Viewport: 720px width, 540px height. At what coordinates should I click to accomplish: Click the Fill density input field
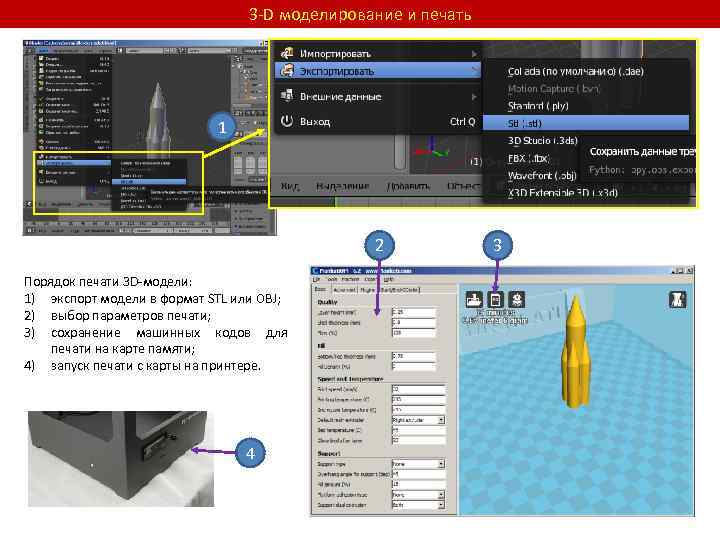tap(414, 366)
